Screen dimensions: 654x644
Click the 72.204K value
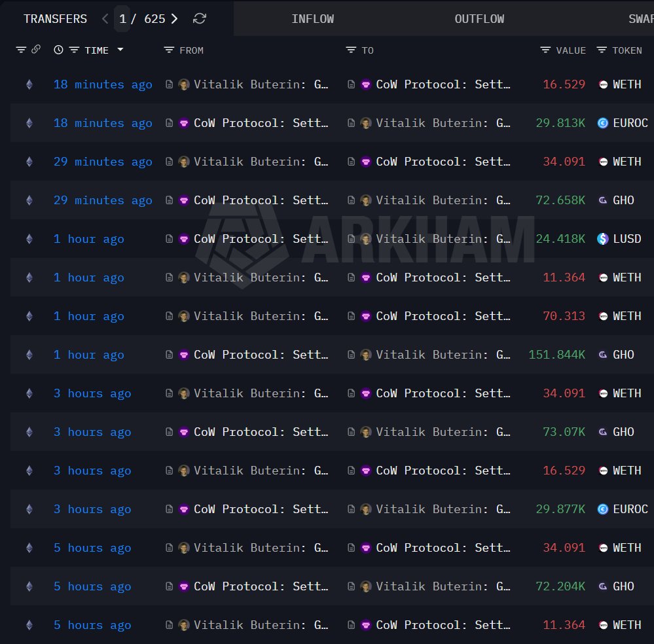coord(560,586)
